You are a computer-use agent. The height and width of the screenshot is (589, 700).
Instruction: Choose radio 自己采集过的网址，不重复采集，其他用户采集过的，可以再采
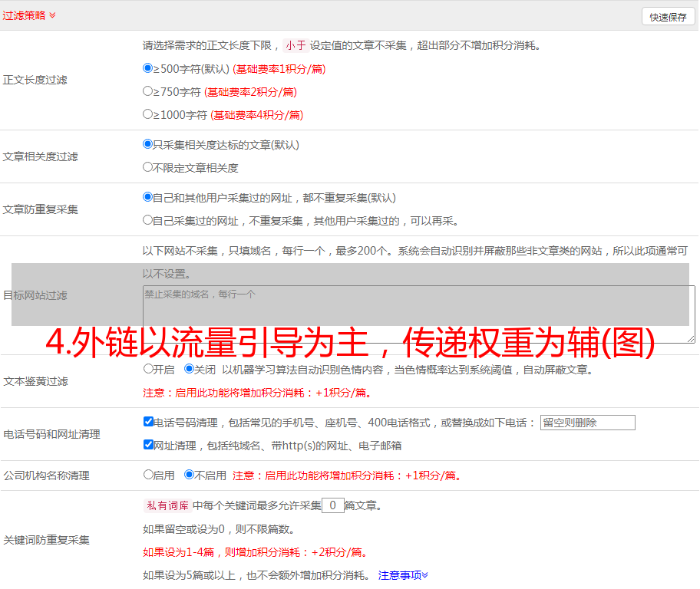point(147,220)
